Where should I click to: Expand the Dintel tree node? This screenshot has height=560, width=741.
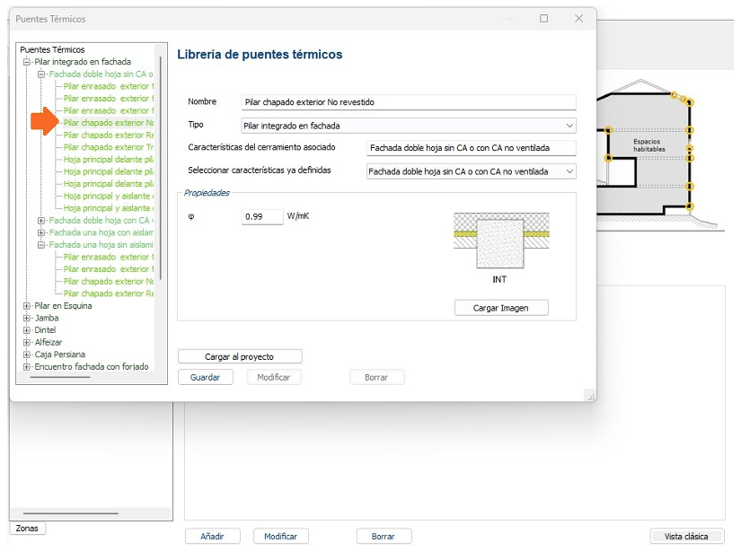click(27, 330)
